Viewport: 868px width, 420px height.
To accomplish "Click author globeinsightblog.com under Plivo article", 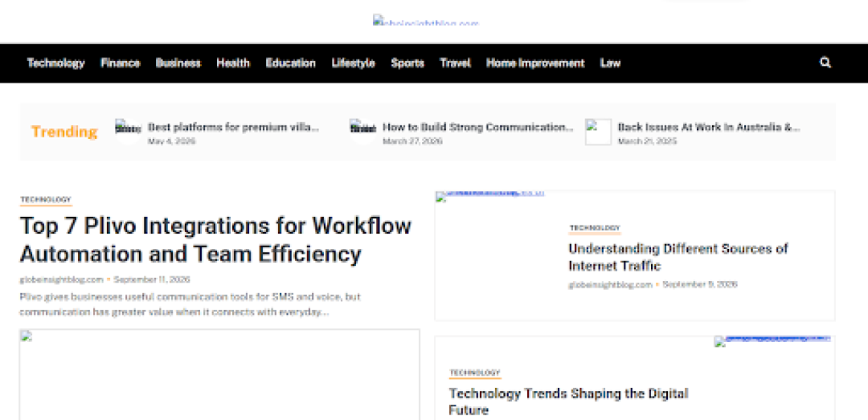I will [x=61, y=279].
